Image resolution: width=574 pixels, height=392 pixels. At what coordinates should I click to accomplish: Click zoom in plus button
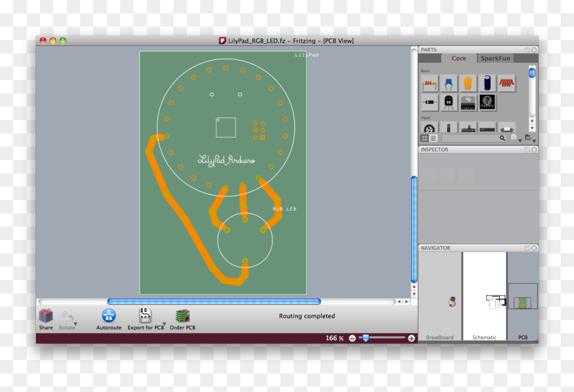tap(411, 338)
